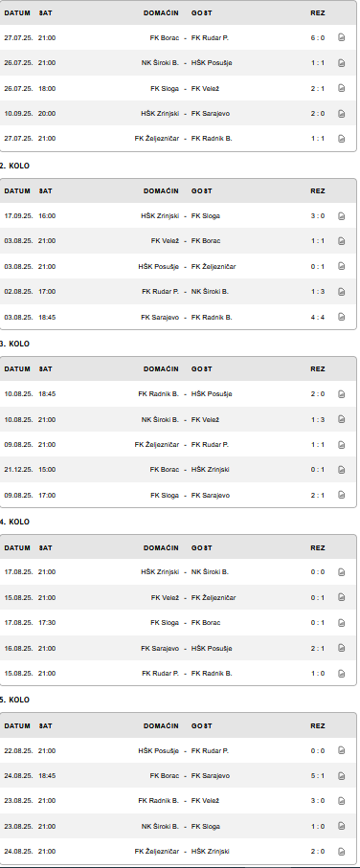Open match report icon for FK Borac - FK Rudar P. 6:0
360x868 pixels.
(342, 37)
